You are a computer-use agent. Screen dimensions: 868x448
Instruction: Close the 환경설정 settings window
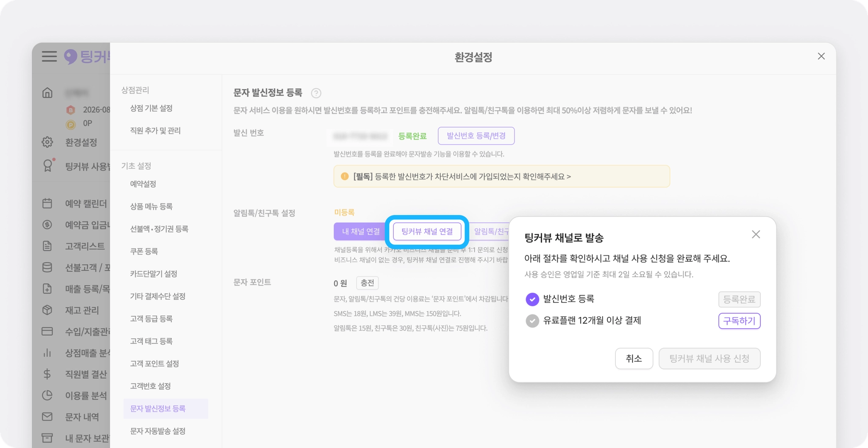click(821, 56)
